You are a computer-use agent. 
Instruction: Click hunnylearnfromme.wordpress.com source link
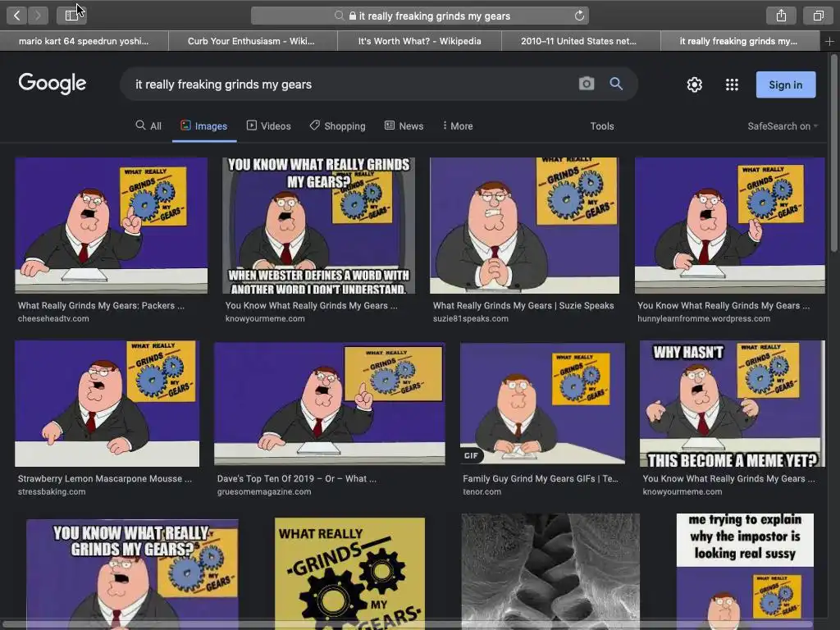703,318
